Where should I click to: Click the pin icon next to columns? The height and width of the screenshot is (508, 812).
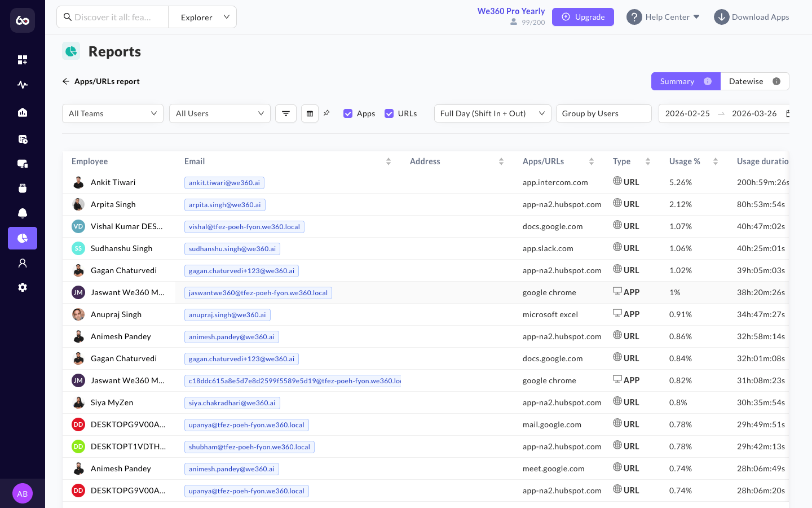click(326, 113)
